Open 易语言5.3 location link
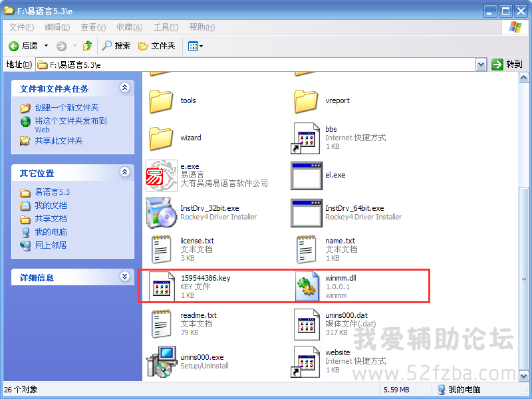532x399 pixels. (53, 192)
